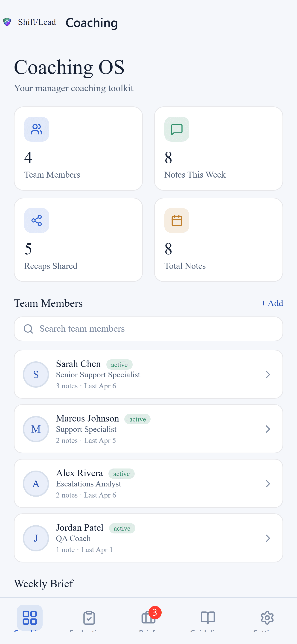Click the Marcus Johnson name
This screenshot has height=644, width=297.
[87, 419]
